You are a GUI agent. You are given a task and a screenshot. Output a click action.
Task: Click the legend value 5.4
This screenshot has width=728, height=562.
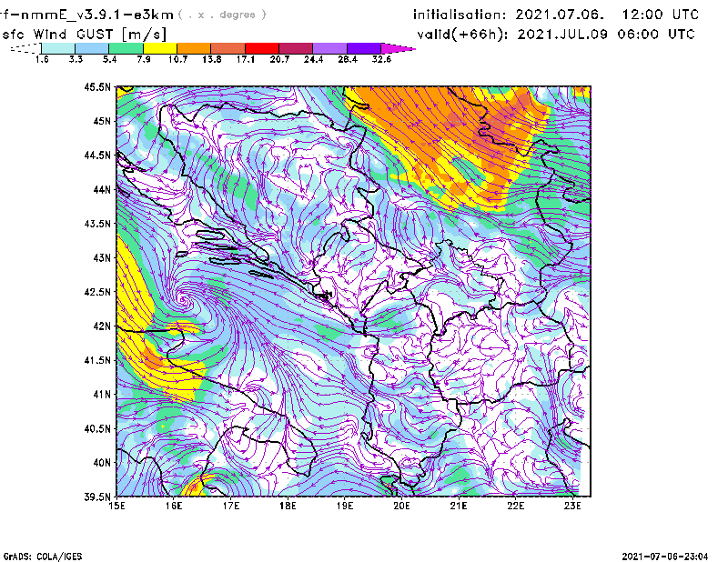(109, 59)
